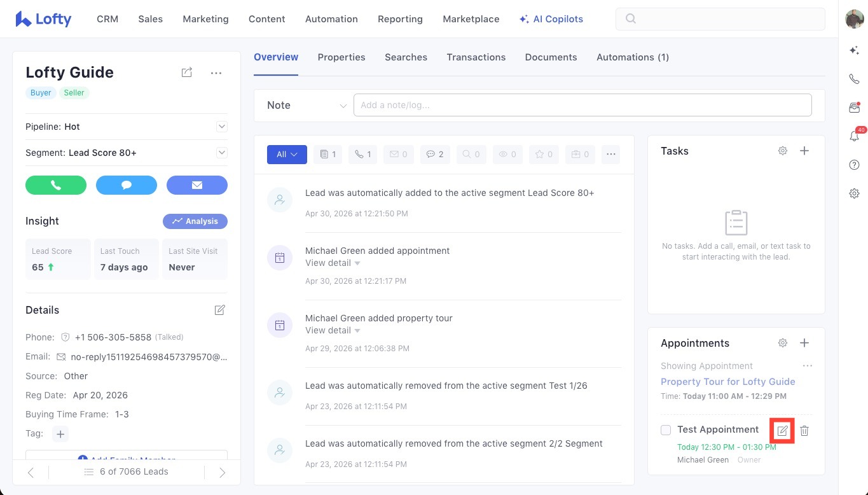Open inbox icon in right sidebar

[x=854, y=108]
